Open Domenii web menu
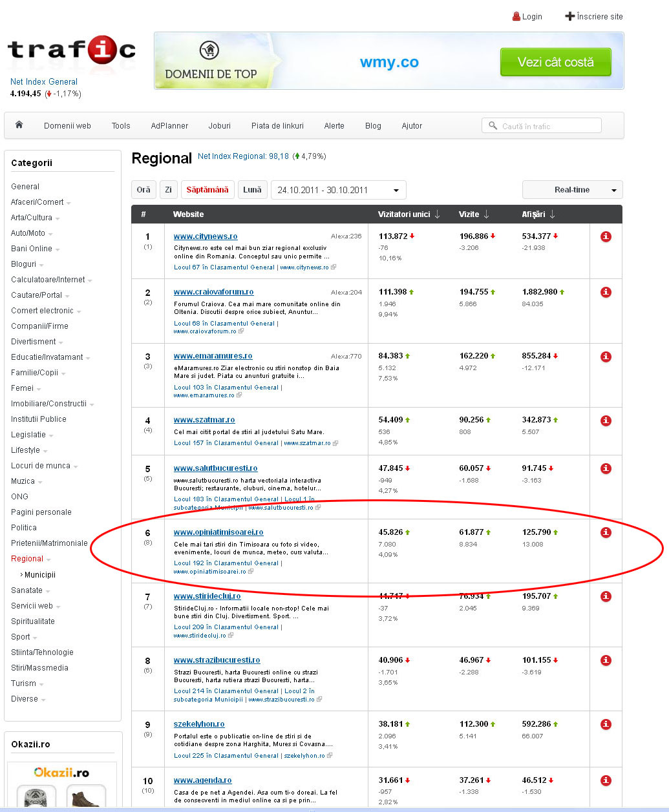 (x=67, y=126)
